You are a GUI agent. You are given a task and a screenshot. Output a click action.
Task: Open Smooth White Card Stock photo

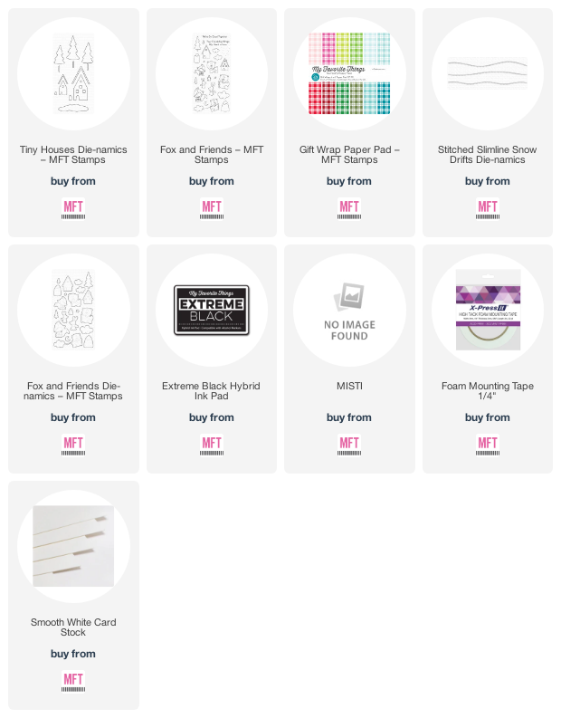pos(73,546)
